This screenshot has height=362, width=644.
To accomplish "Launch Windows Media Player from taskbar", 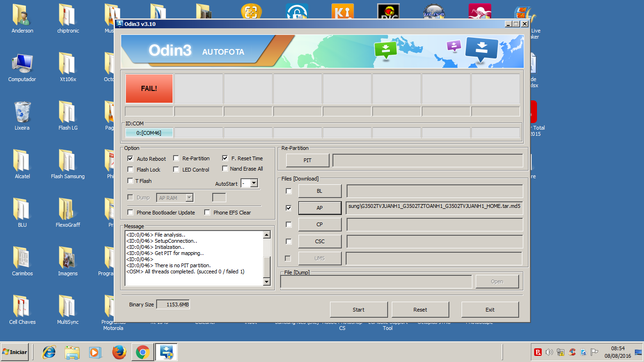I will pyautogui.click(x=96, y=352).
